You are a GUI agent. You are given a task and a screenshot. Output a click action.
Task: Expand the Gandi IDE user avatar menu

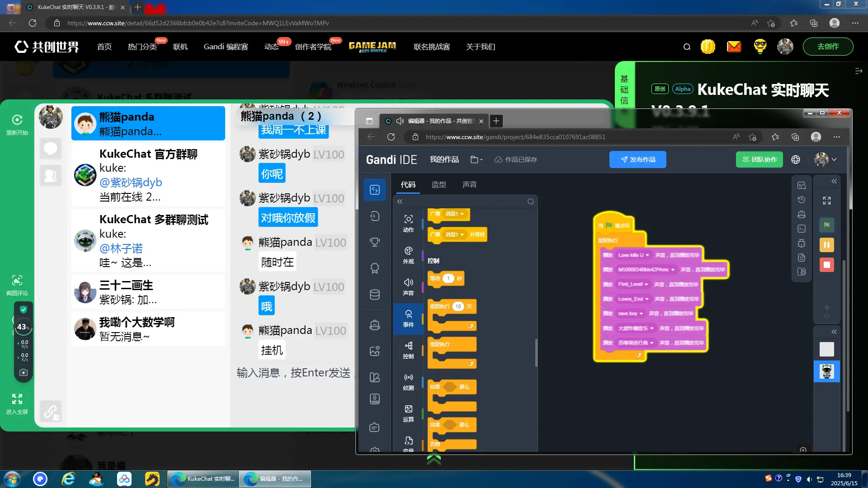[826, 160]
